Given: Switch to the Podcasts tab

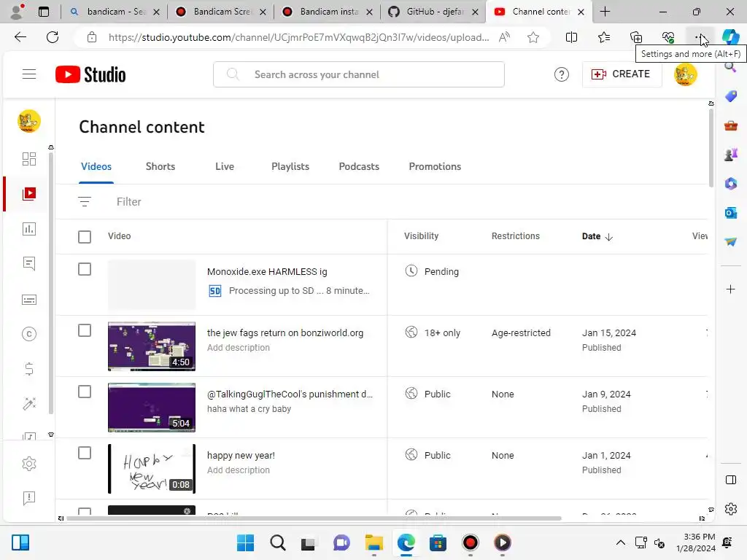Looking at the screenshot, I should tap(359, 167).
